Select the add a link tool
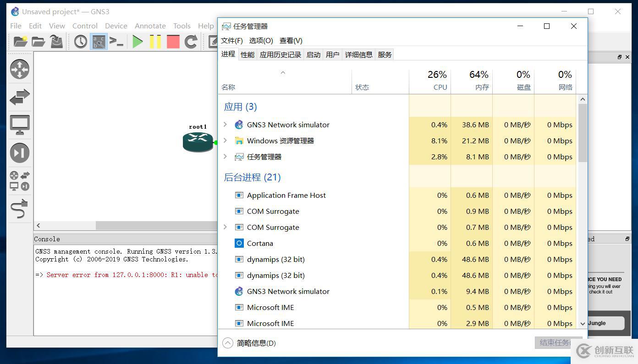Screen dimensions: 638x364 click(x=20, y=209)
